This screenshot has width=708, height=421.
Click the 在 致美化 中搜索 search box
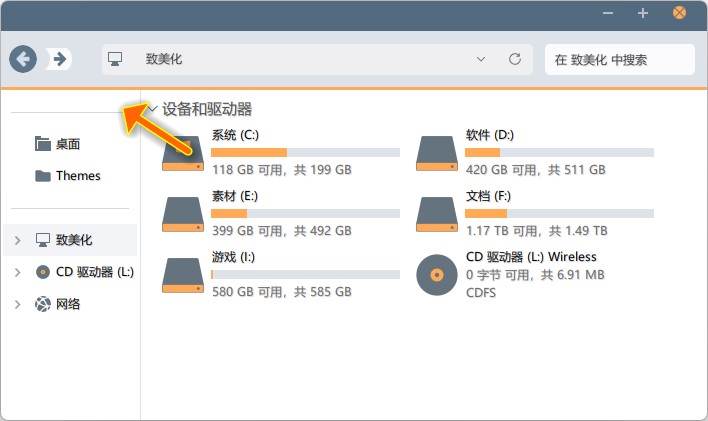[618, 59]
